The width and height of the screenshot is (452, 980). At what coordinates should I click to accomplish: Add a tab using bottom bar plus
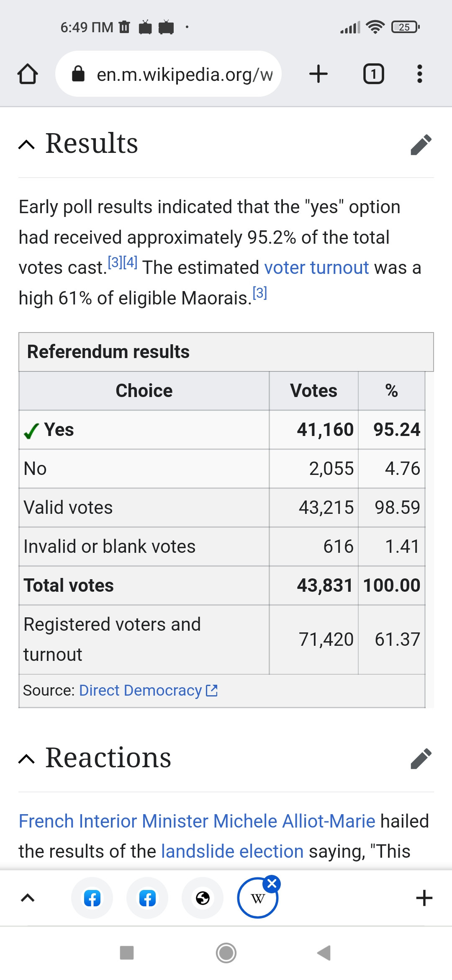tap(424, 898)
